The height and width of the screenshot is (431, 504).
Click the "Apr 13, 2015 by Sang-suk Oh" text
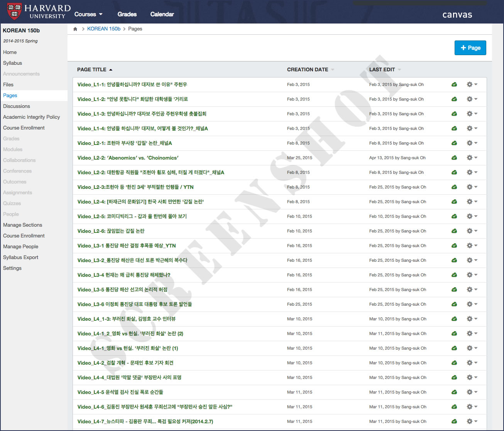pos(397,158)
